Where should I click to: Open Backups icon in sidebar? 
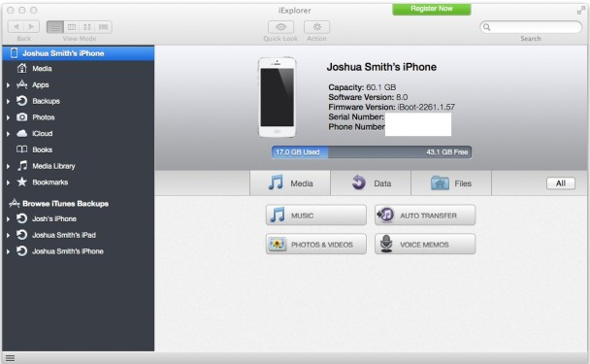click(x=21, y=101)
